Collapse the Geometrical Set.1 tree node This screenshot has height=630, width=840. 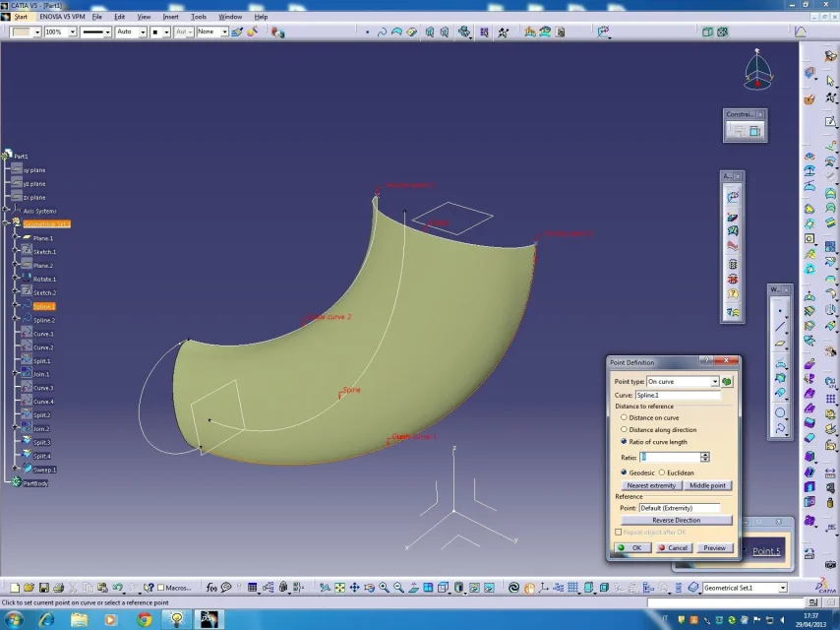pos(6,223)
